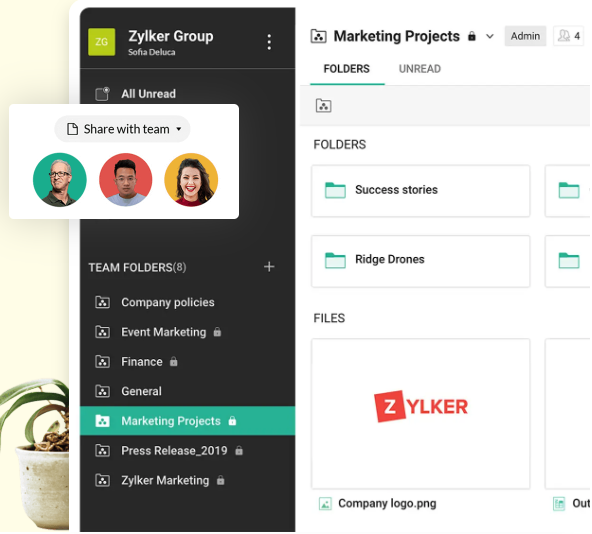Click the All Unread icon
The image size is (592, 534).
(x=102, y=94)
